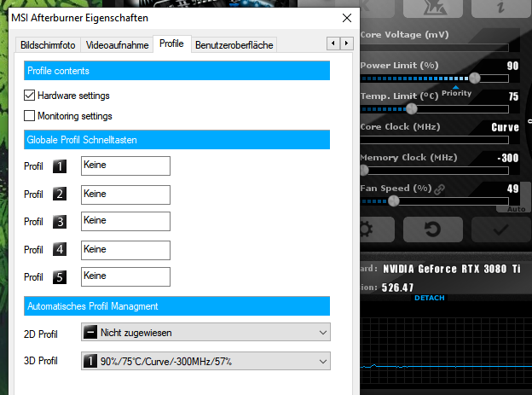Viewport: 532px width, 395px height.
Task: Click the Core Clock slider bar
Action: (x=435, y=140)
